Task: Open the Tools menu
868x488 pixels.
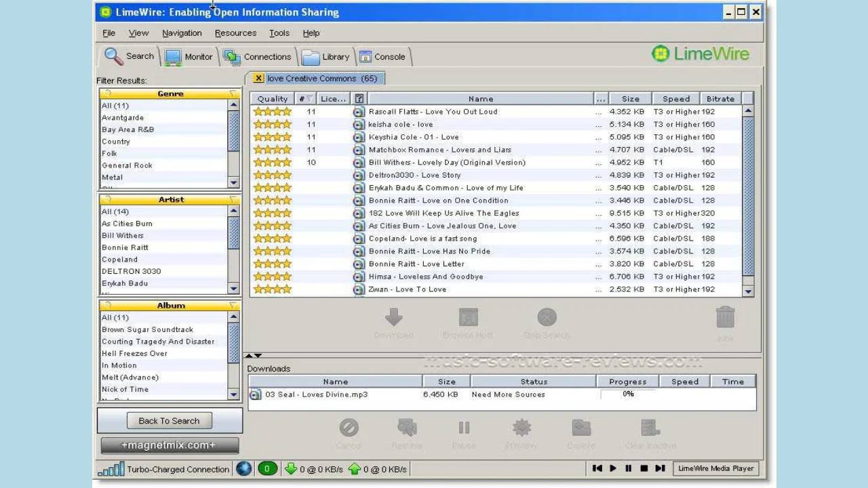Action: (279, 33)
